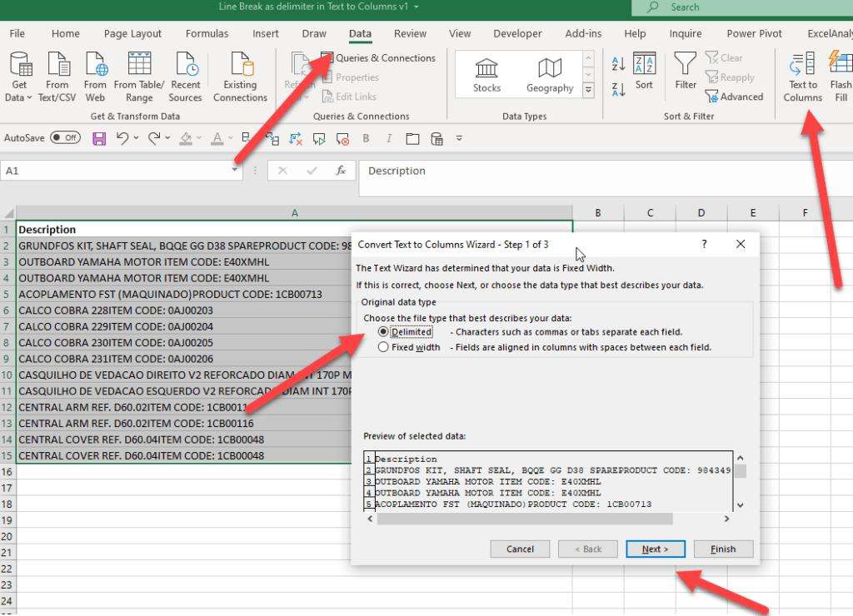
Task: Open the Name Box dropdown
Action: (x=234, y=170)
